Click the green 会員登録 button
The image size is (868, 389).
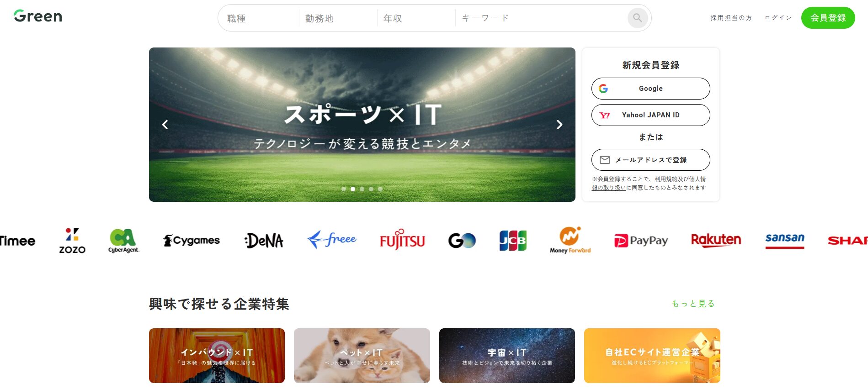[x=828, y=18]
